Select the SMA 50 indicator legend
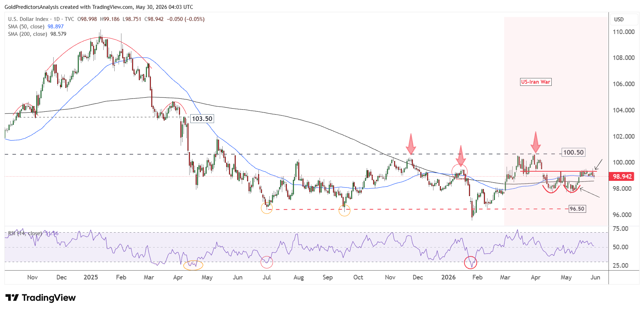 pyautogui.click(x=36, y=27)
